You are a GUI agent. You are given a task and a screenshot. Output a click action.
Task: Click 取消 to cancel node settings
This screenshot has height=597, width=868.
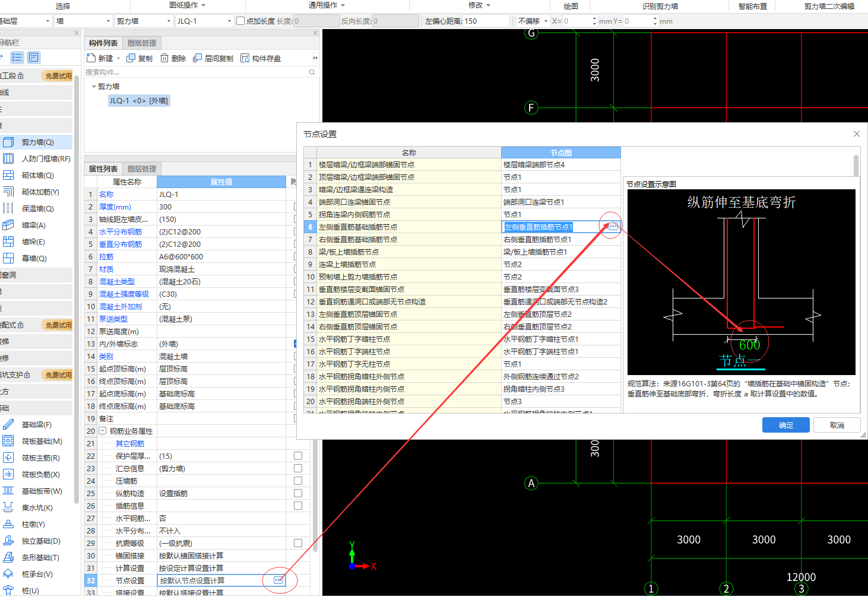837,425
